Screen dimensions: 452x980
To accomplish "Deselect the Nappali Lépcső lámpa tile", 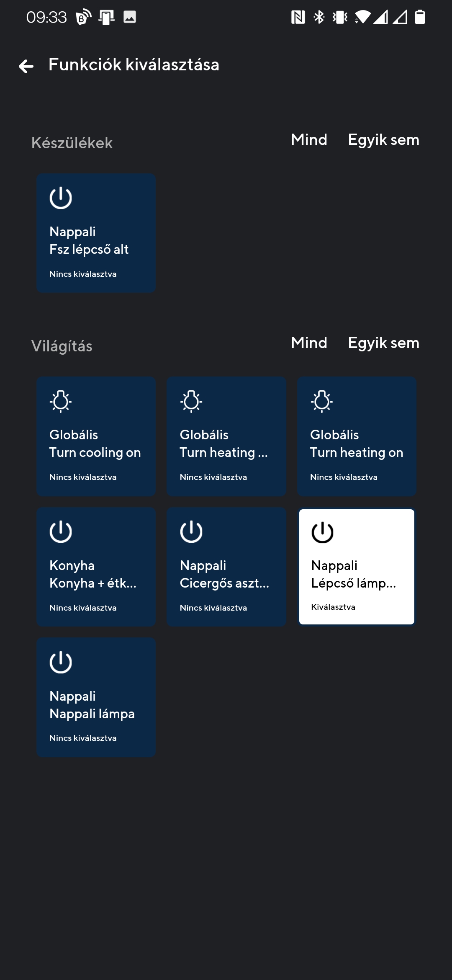I will 357,566.
